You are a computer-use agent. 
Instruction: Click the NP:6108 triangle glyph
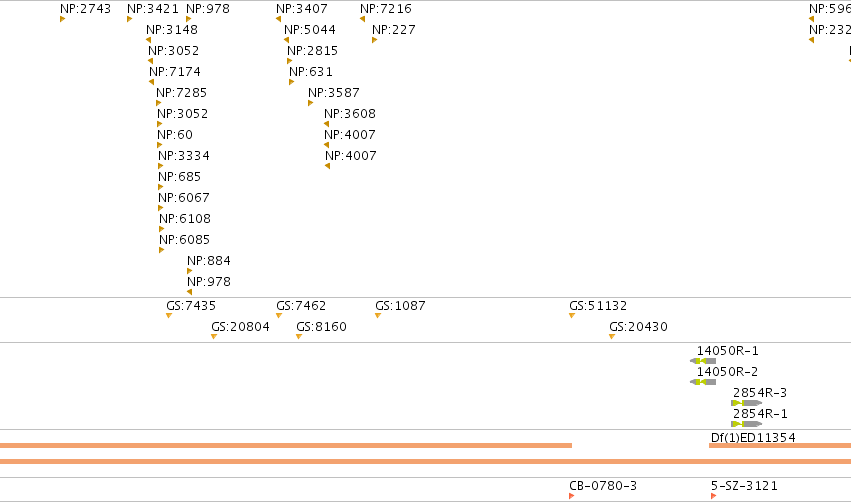pyautogui.click(x=162, y=229)
